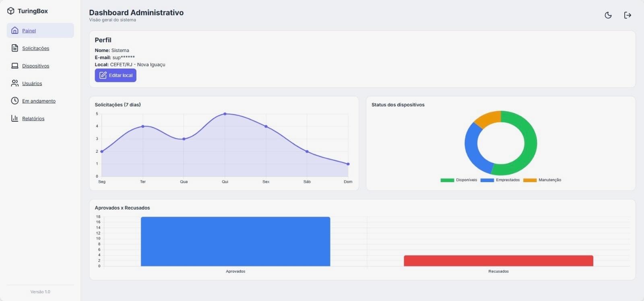
Task: Click the Editar local button
Action: (116, 75)
